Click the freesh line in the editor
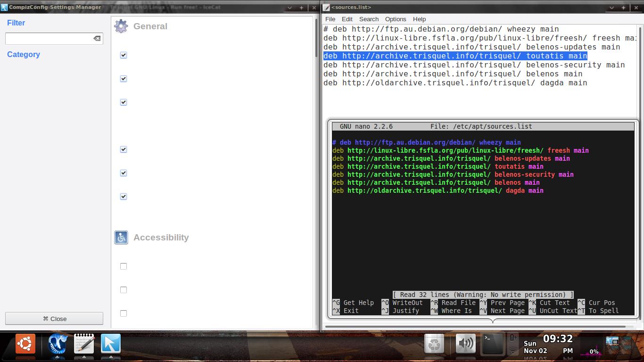This screenshot has height=362, width=644. pyautogui.click(x=480, y=38)
